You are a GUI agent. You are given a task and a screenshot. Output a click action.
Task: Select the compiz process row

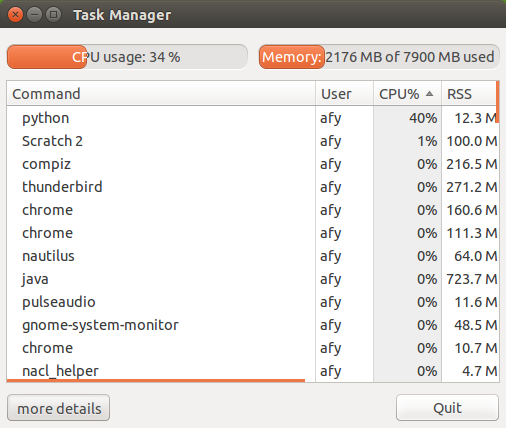[x=252, y=164]
